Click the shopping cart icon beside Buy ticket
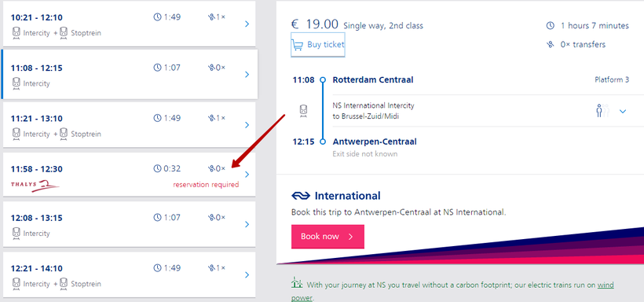The width and height of the screenshot is (644, 302). (x=298, y=45)
